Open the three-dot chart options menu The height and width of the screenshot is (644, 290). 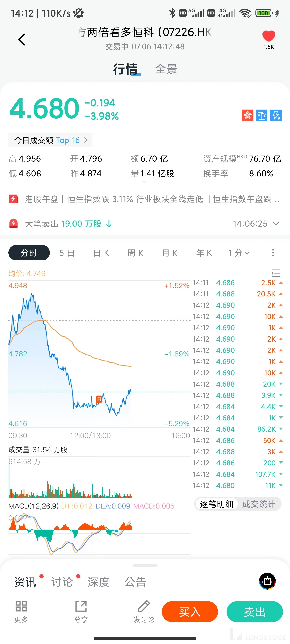[x=273, y=253]
